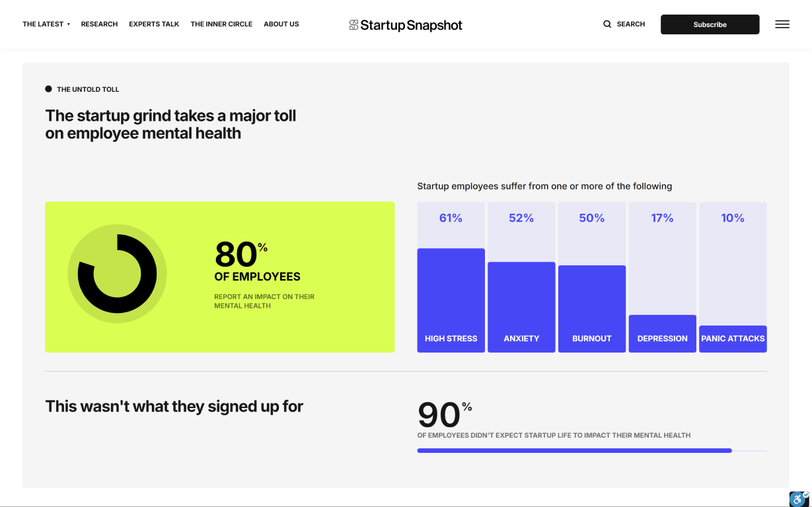Viewport: 812px width, 507px height.
Task: Click the black dot beside THE UNTOLD TOLL
Action: click(48, 88)
